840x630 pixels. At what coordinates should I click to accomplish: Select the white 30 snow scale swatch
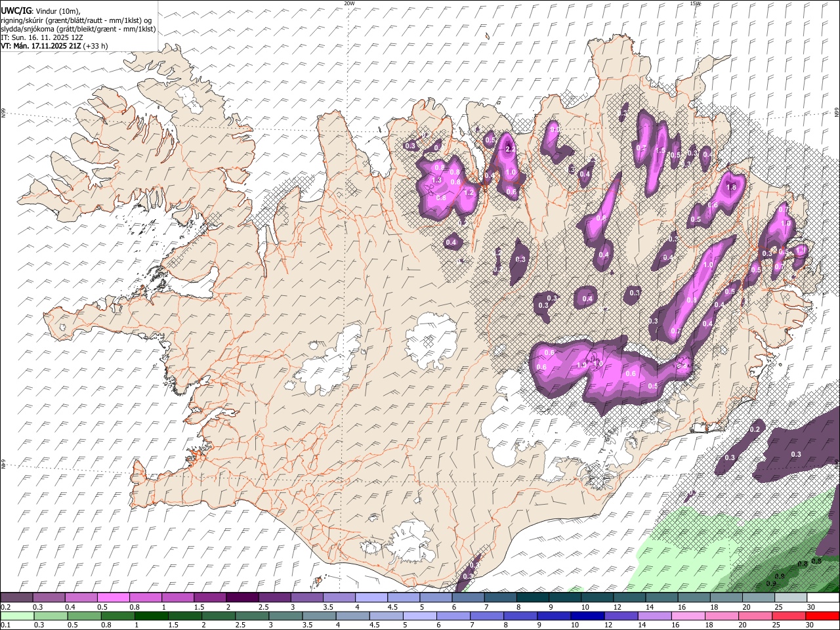pyautogui.click(x=824, y=598)
